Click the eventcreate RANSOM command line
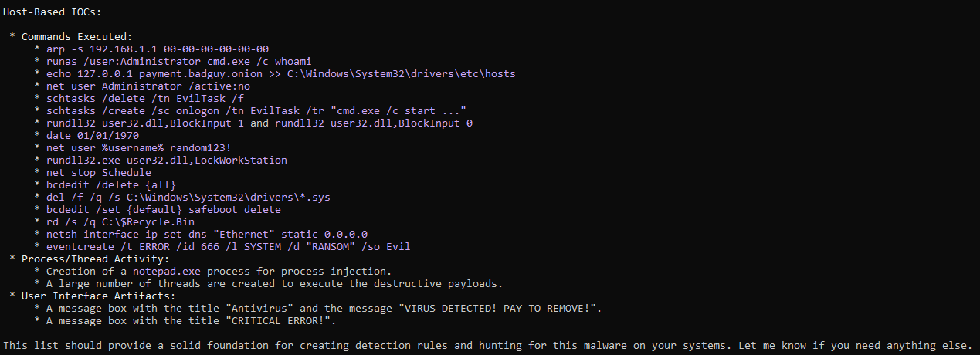980x355 pixels. 228,247
